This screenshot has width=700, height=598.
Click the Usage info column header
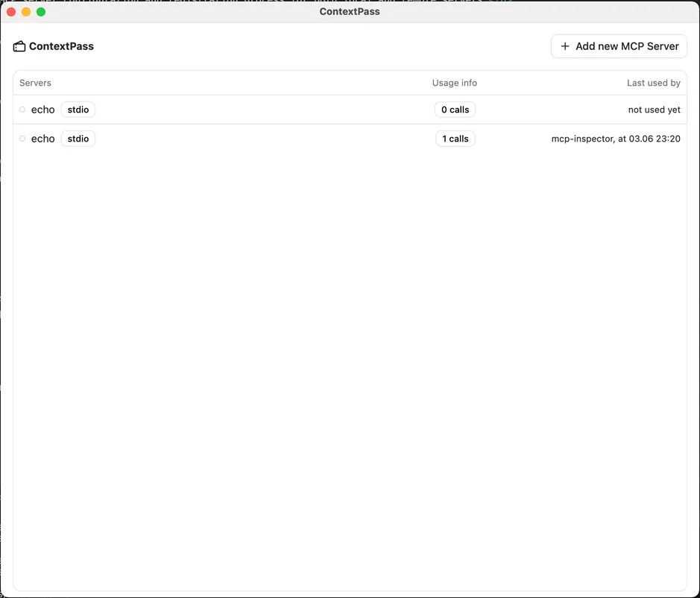point(454,83)
